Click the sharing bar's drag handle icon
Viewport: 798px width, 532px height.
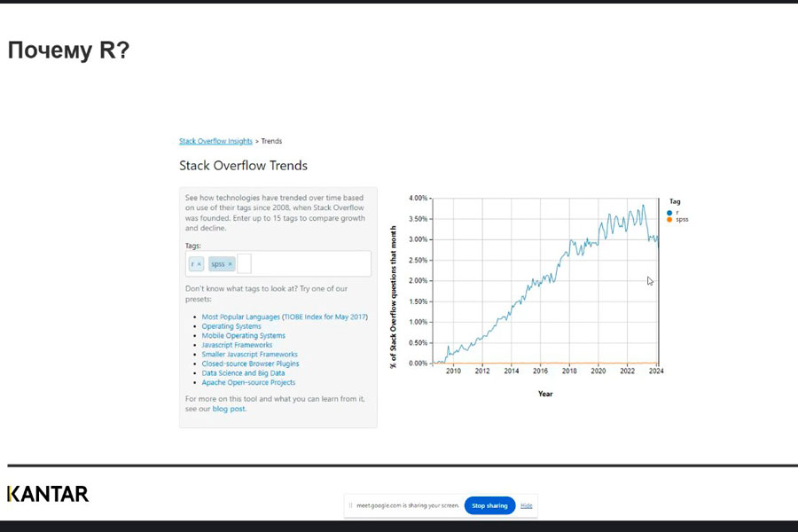click(350, 505)
